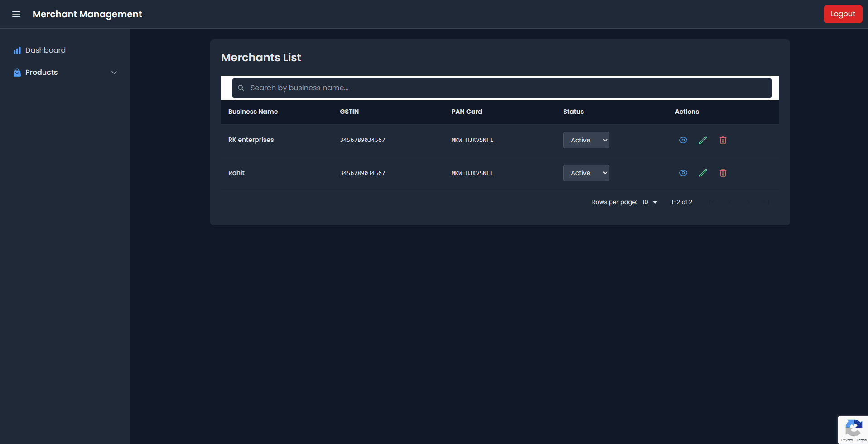Click the trash icon for Rohit
This screenshot has width=868, height=444.
click(723, 173)
